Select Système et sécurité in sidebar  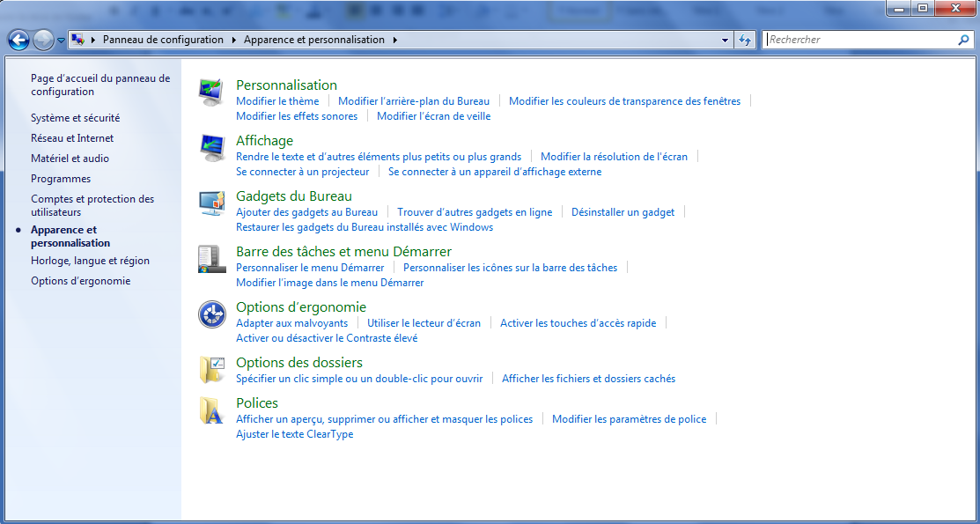(x=75, y=118)
